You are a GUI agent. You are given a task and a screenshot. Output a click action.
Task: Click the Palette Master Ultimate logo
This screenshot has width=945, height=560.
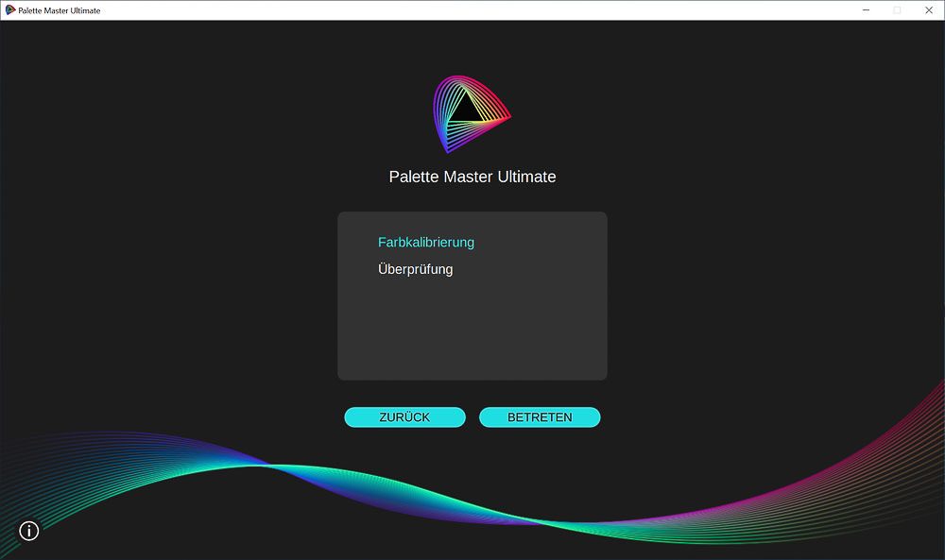pos(472,114)
